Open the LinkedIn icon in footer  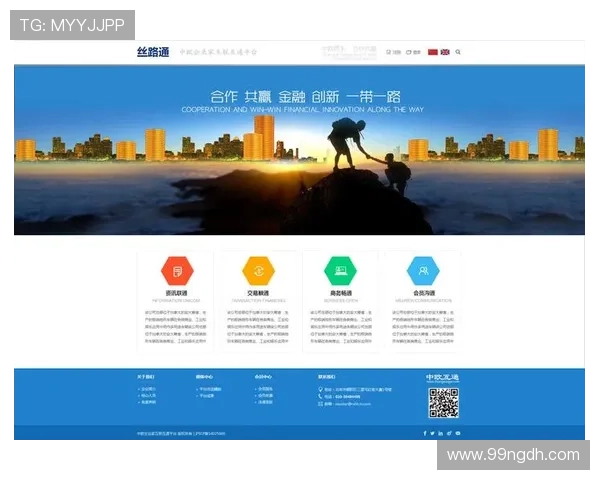(442, 433)
